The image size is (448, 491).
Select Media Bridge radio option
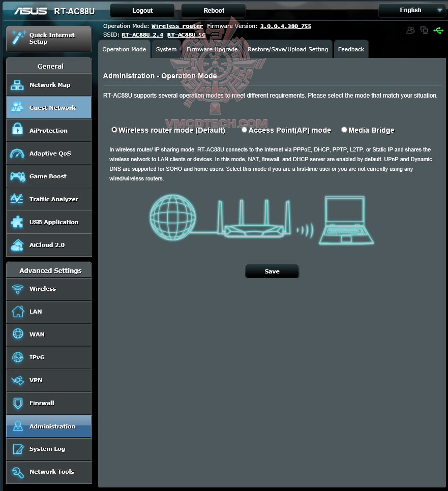344,130
